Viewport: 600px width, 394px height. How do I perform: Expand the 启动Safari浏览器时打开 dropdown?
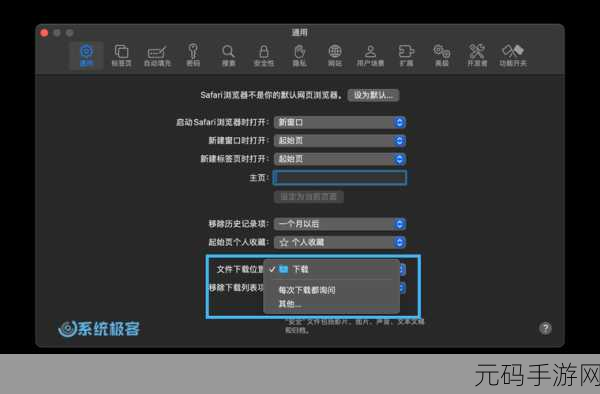[340, 122]
